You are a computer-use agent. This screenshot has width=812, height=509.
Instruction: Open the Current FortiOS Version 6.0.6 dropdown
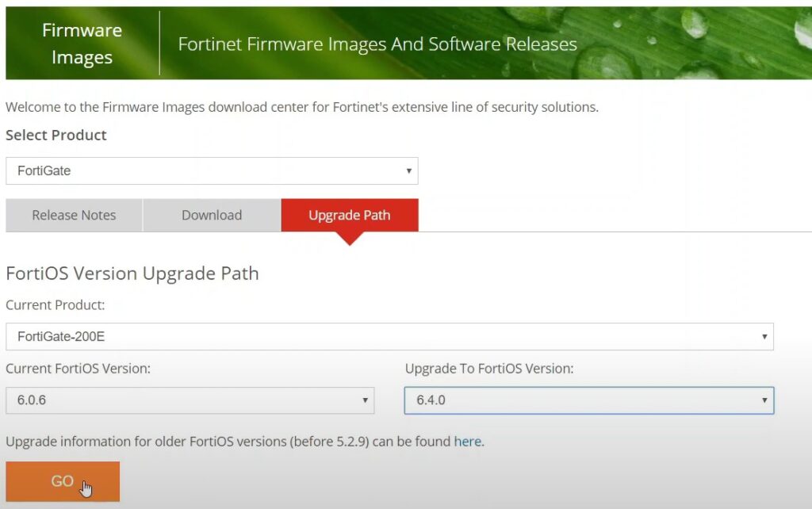tap(190, 400)
